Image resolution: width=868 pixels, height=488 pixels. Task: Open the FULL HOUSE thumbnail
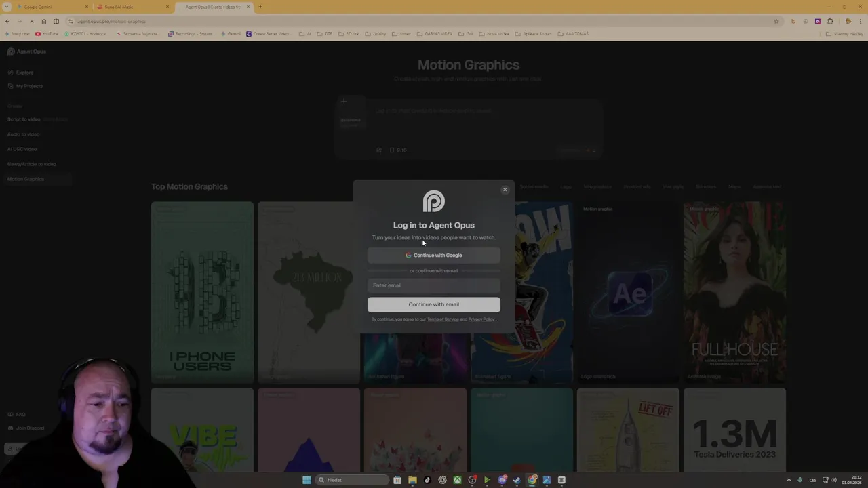(x=734, y=292)
